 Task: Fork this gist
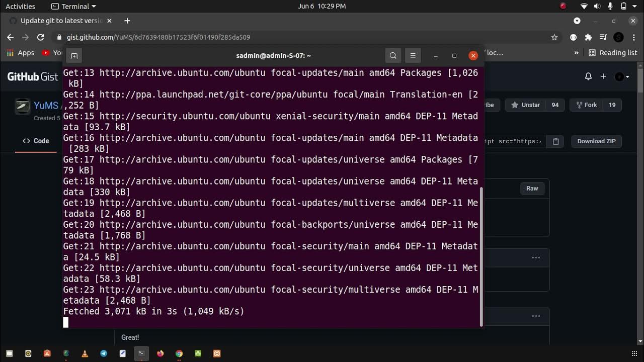point(586,105)
